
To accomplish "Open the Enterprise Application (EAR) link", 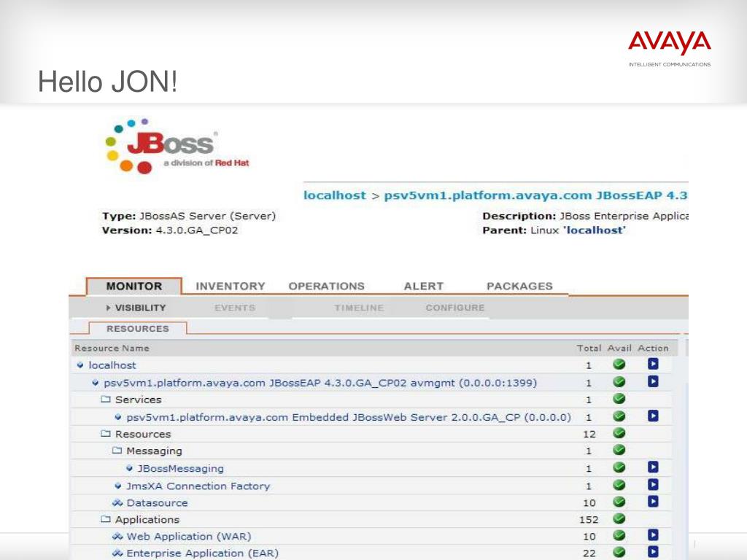I will coord(203,553).
